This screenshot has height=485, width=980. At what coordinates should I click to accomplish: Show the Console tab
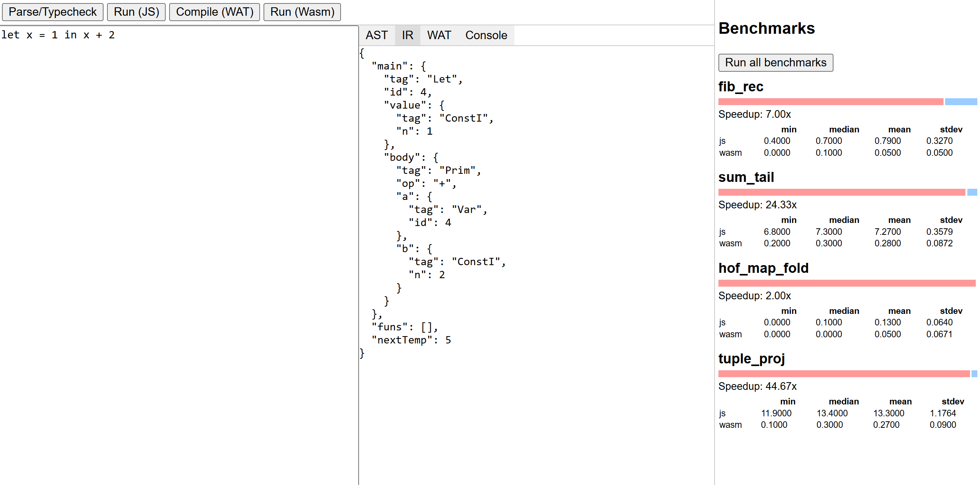tap(486, 35)
